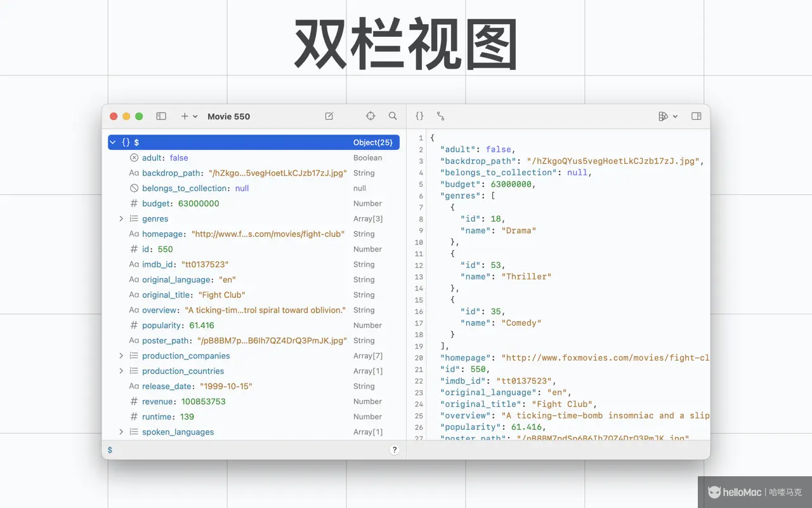812x508 pixels.
Task: Click the string icon beside backdrop_path
Action: click(134, 173)
